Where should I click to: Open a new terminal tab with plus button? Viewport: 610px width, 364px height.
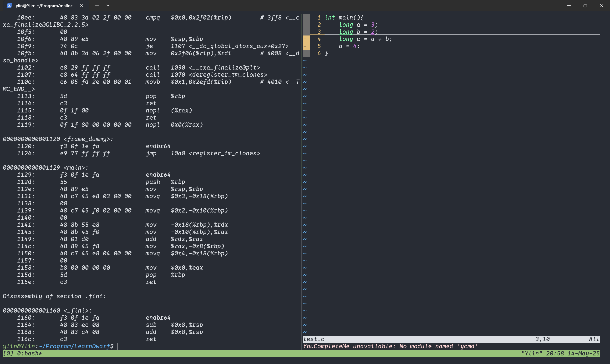click(x=97, y=5)
